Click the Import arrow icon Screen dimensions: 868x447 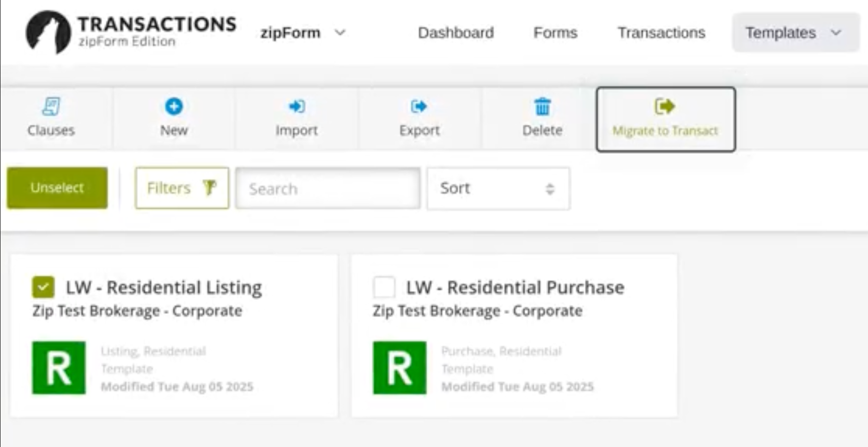[x=297, y=107]
